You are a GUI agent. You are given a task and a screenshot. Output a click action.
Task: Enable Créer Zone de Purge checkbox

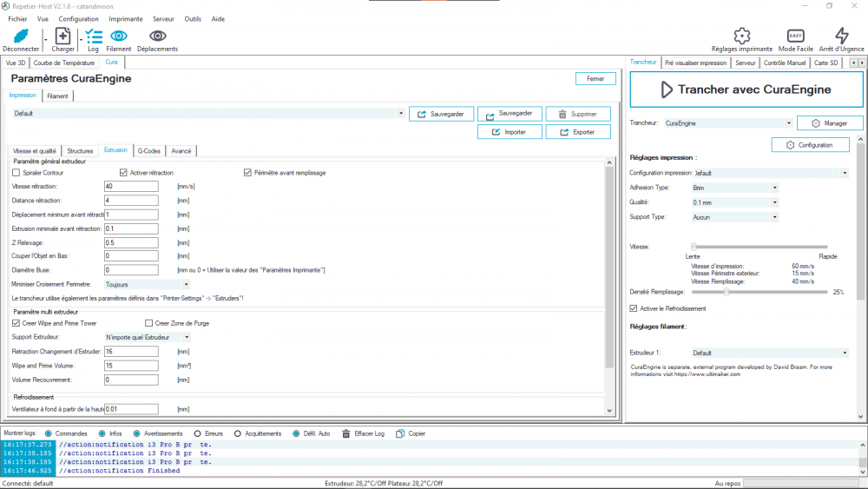[x=149, y=323]
